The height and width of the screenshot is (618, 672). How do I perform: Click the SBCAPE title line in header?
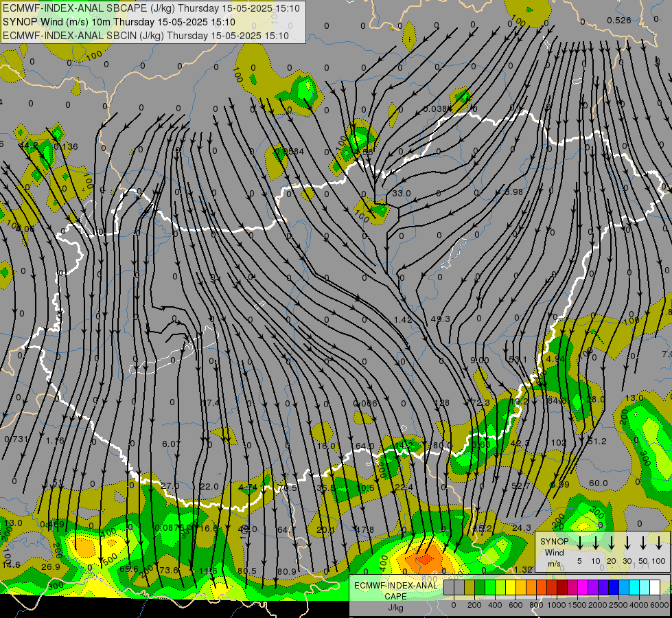[151, 8]
